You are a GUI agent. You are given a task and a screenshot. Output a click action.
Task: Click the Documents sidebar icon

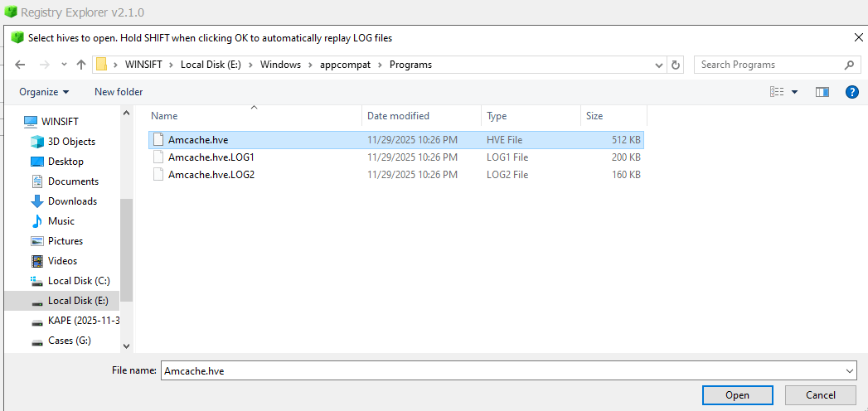37,181
